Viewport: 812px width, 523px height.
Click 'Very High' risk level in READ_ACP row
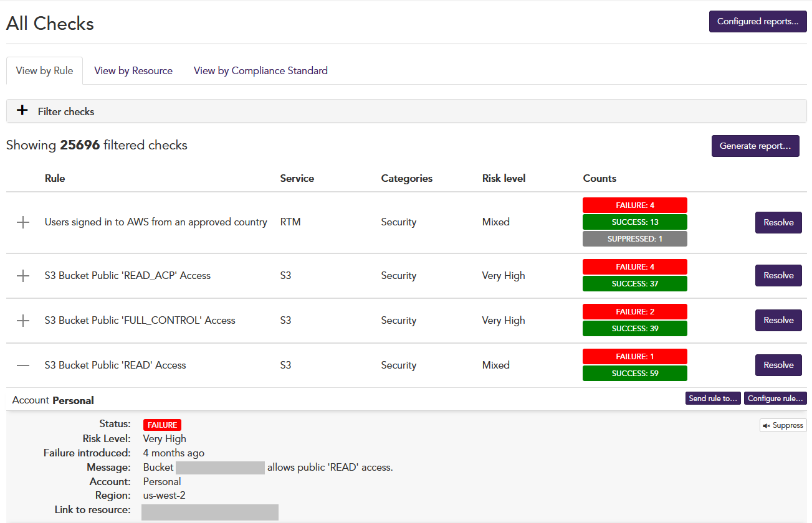click(x=504, y=275)
